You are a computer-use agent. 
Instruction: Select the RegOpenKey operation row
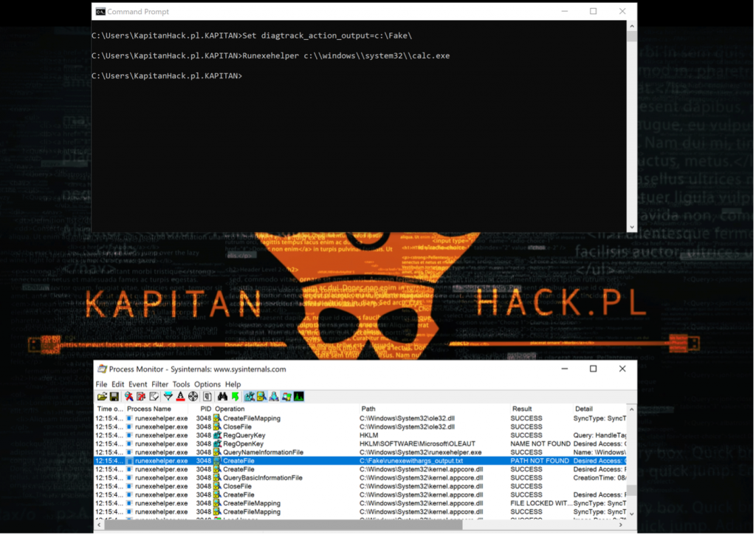360,444
